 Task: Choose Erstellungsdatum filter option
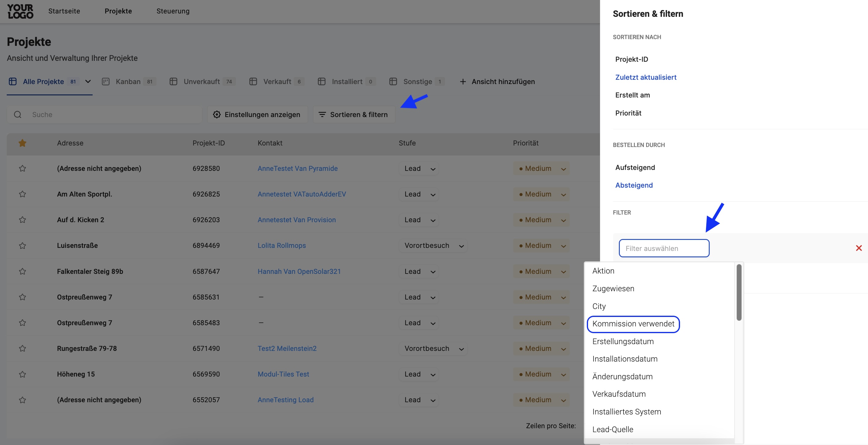[x=623, y=341]
